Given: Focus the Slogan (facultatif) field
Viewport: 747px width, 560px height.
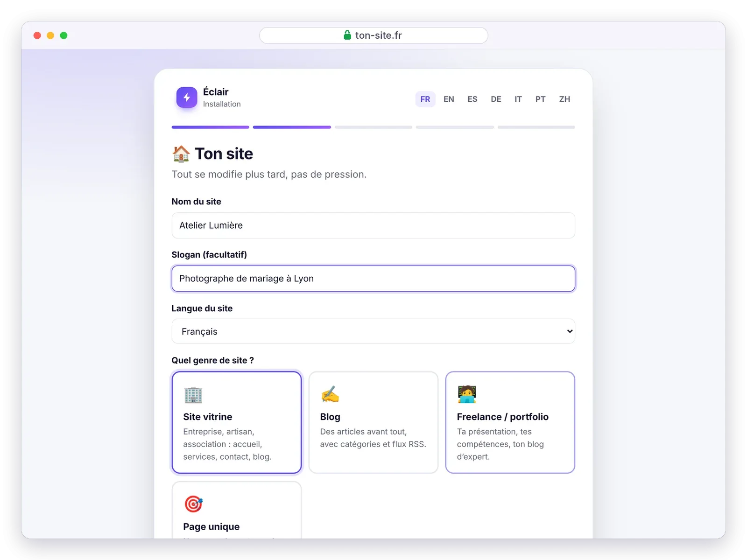Looking at the screenshot, I should (373, 279).
